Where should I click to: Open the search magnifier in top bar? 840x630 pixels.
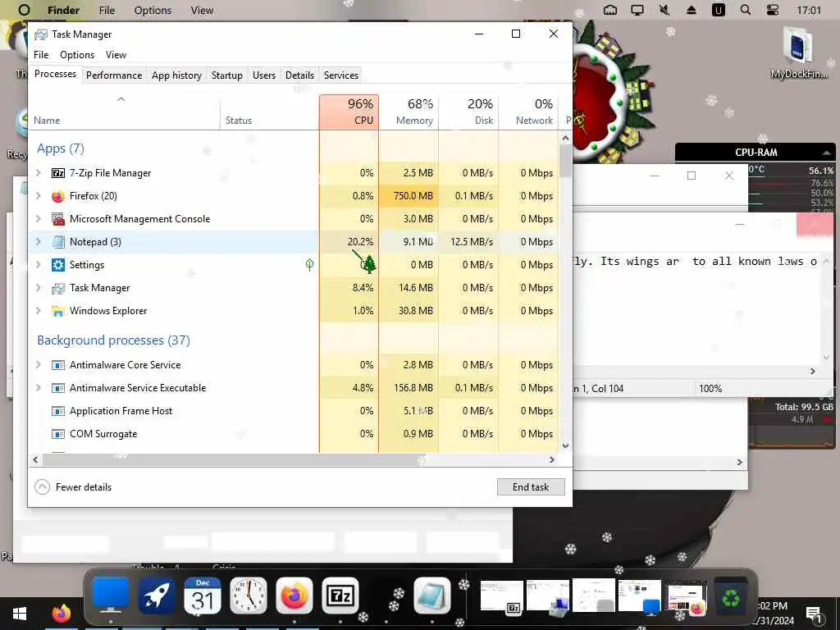(x=745, y=10)
